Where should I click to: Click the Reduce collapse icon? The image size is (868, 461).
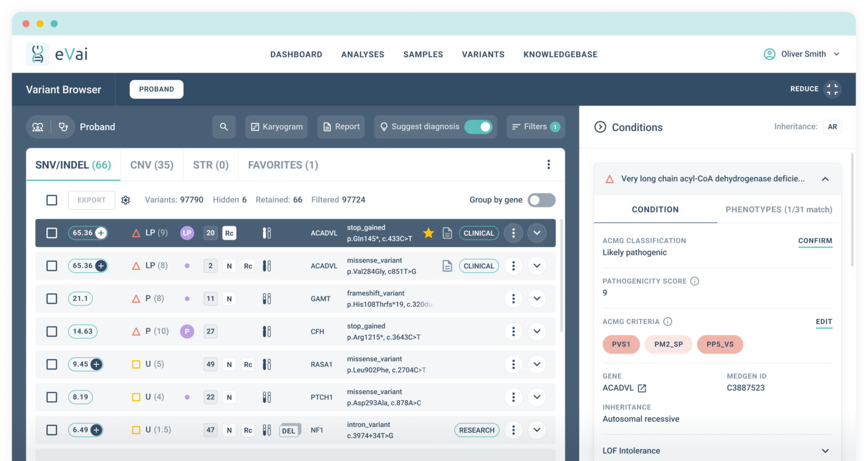click(x=832, y=89)
